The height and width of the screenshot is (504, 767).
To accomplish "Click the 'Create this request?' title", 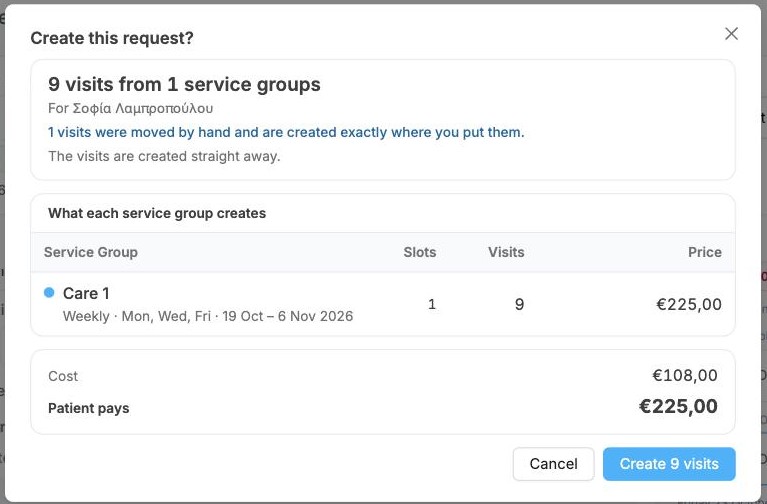I will tap(112, 38).
